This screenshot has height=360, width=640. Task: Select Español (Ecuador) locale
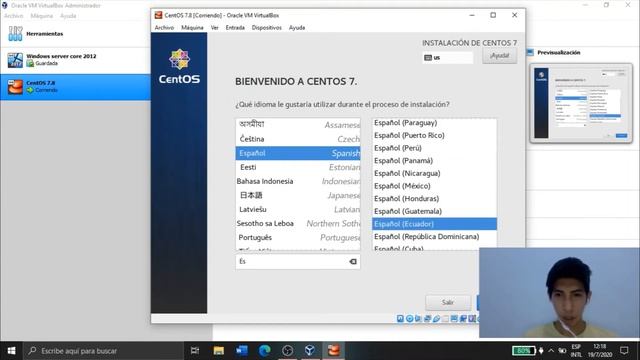434,224
